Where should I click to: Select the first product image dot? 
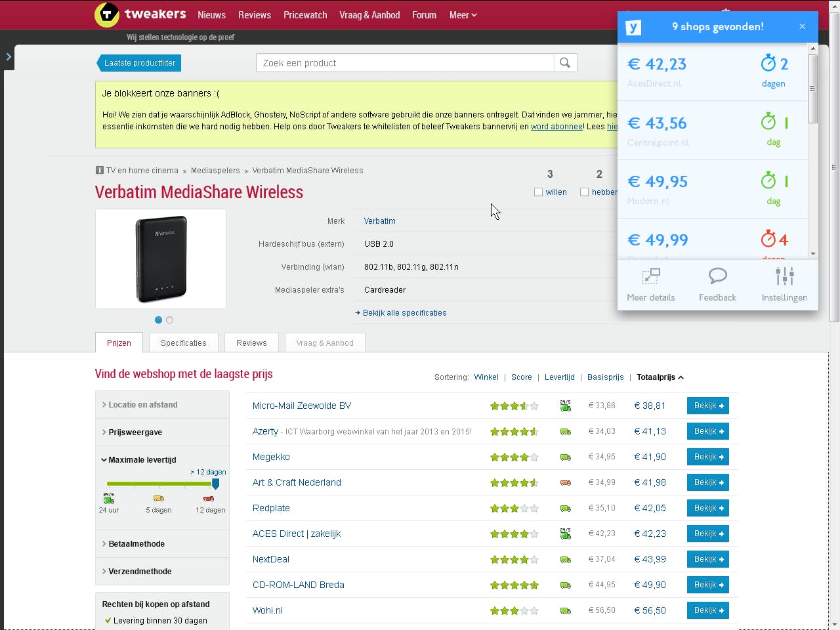(x=158, y=320)
